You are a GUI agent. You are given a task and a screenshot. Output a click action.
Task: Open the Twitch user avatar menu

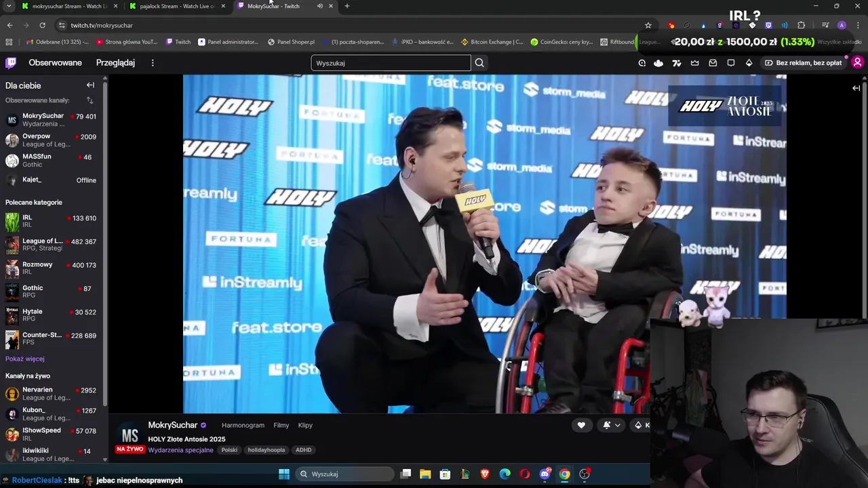tap(857, 62)
